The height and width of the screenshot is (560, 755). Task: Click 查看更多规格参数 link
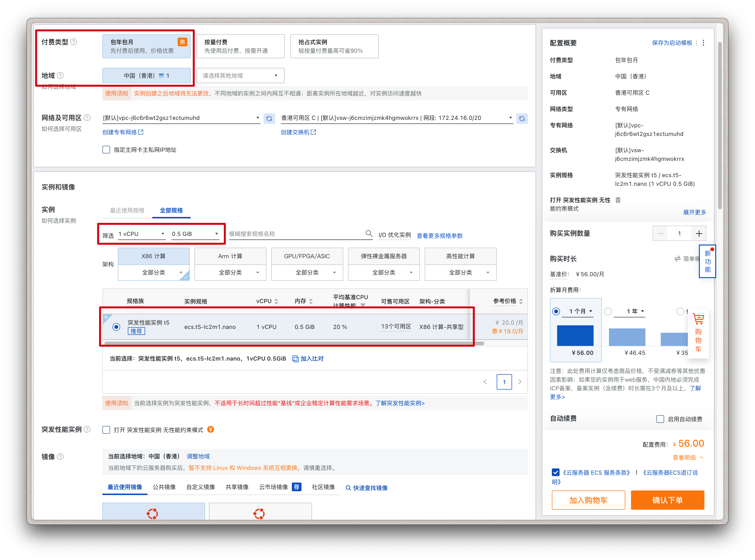pos(440,236)
